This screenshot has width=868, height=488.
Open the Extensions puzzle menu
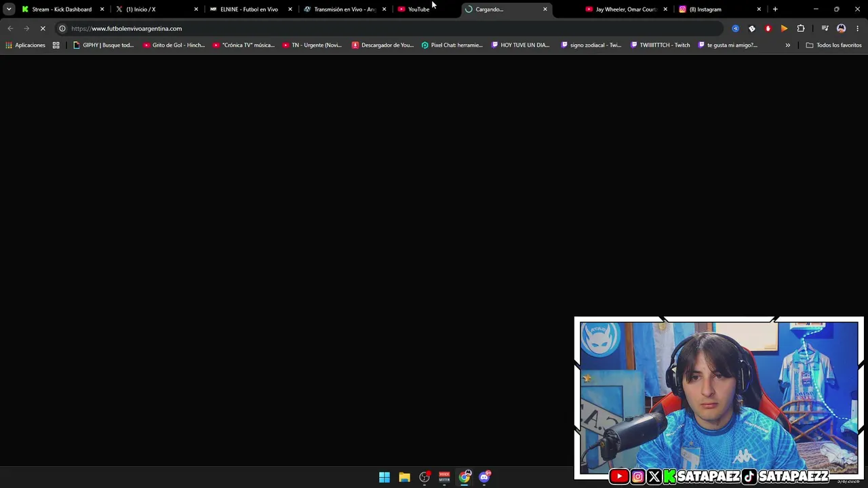click(x=801, y=28)
